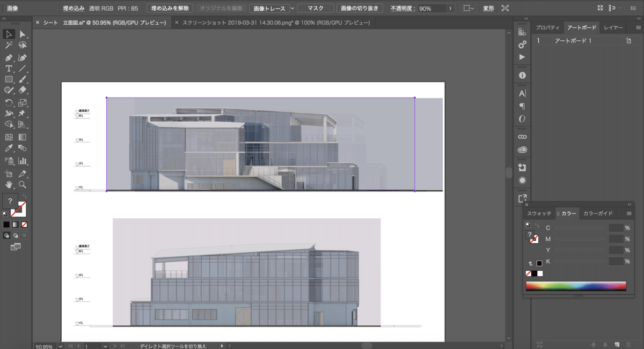
Task: Select the Shaper tool
Action: pyautogui.click(x=9, y=91)
